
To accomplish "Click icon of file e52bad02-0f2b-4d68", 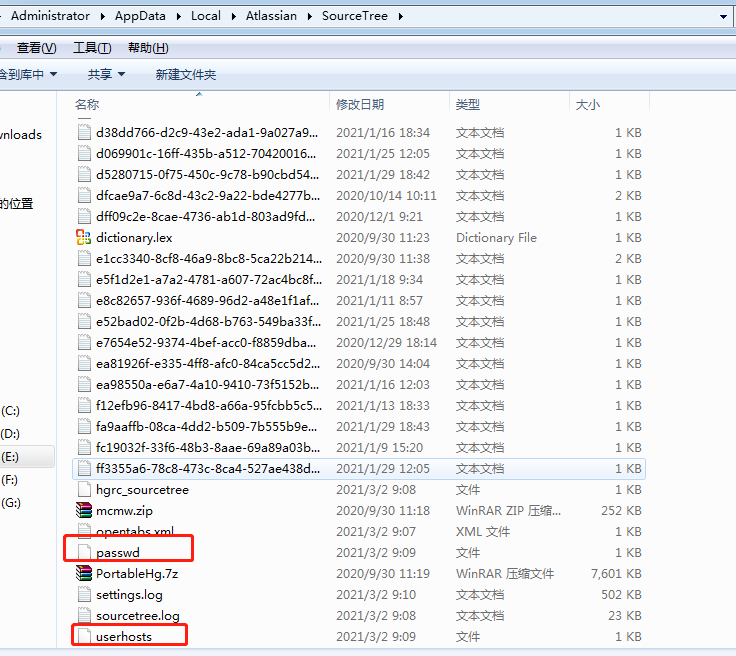I will pos(84,321).
